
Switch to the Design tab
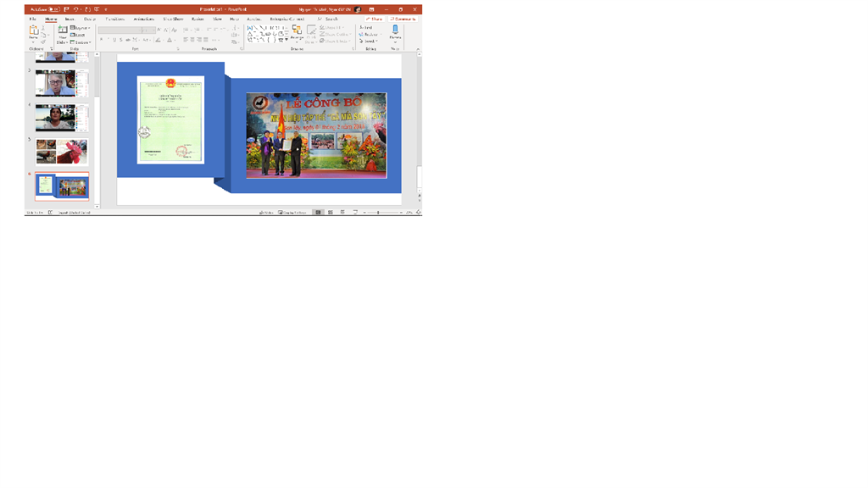pyautogui.click(x=90, y=19)
